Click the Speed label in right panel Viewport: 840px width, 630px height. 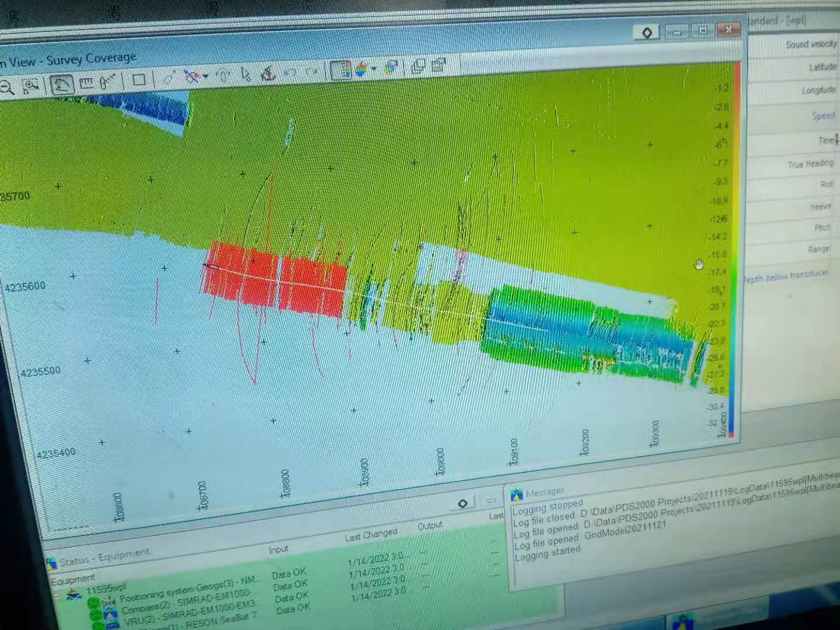pos(823,116)
